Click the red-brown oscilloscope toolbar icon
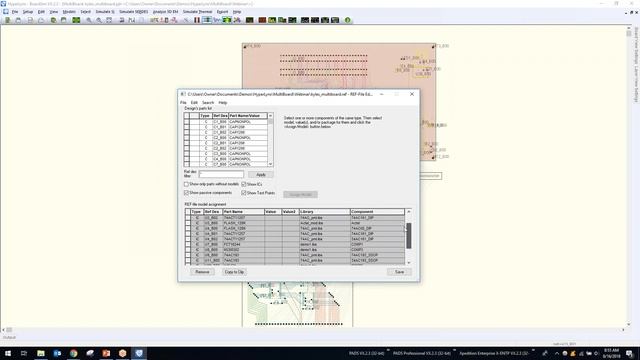This screenshot has width=640, height=360. click(x=262, y=20)
